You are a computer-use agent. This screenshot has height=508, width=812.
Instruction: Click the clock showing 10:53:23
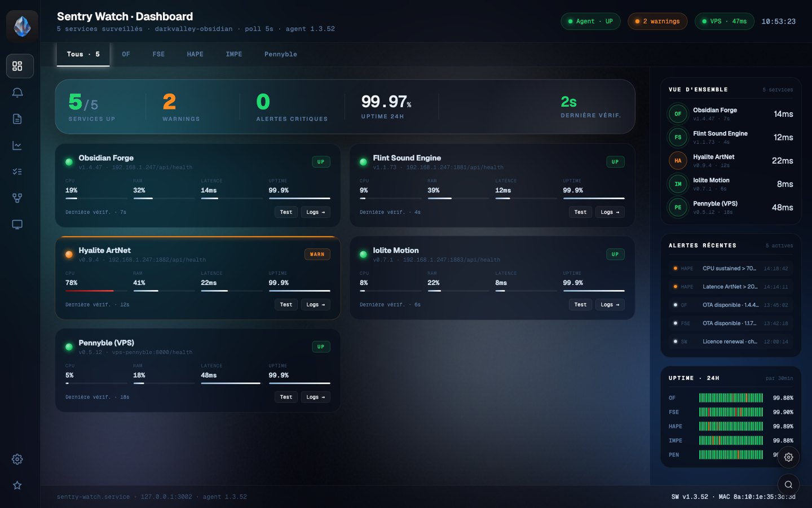click(x=778, y=21)
